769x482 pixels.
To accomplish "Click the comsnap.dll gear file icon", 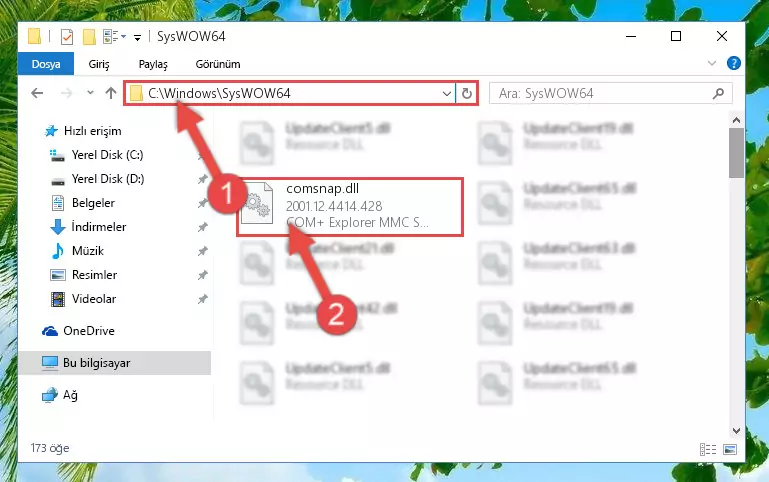I will [x=257, y=203].
